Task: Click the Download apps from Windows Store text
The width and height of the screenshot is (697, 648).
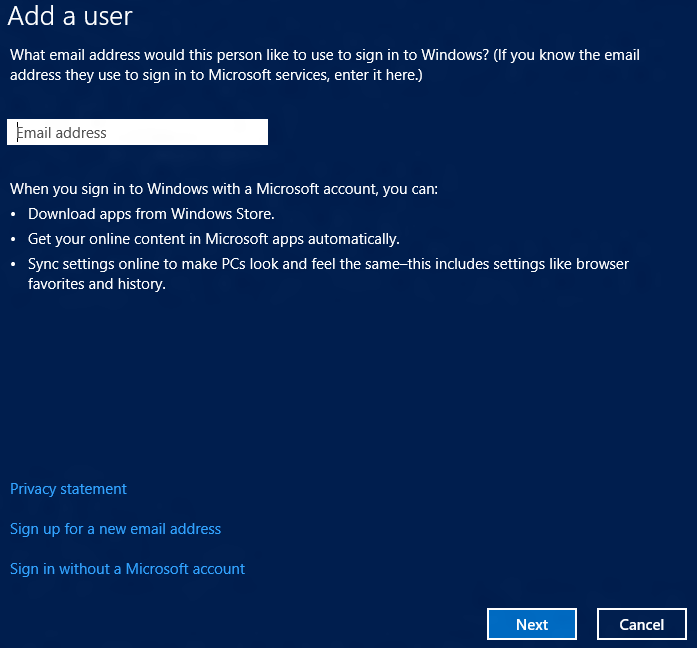Action: tap(151, 214)
